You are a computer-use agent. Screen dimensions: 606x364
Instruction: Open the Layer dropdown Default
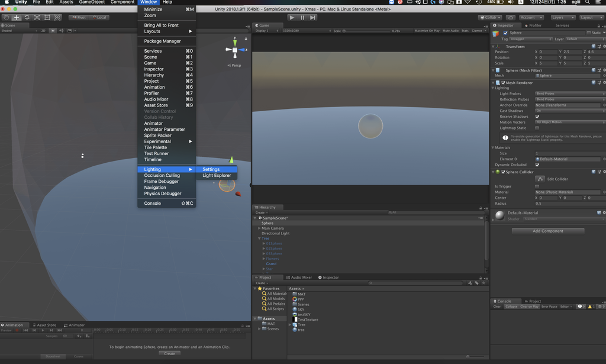[x=585, y=39]
